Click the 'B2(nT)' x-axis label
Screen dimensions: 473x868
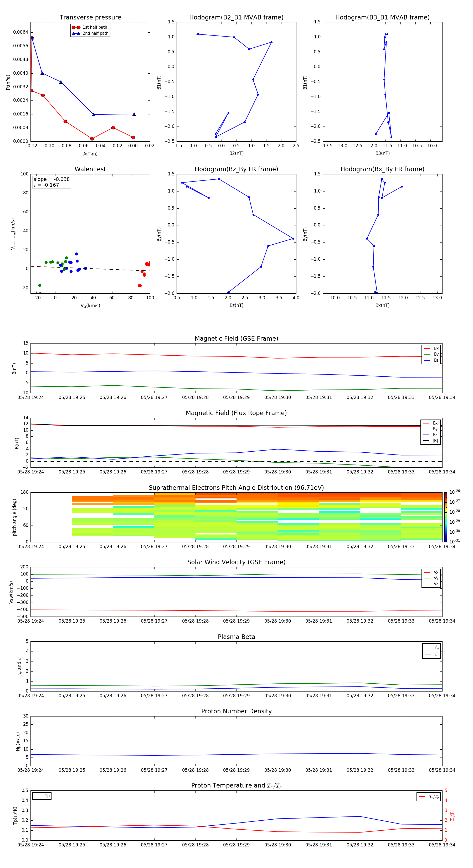tap(236, 153)
